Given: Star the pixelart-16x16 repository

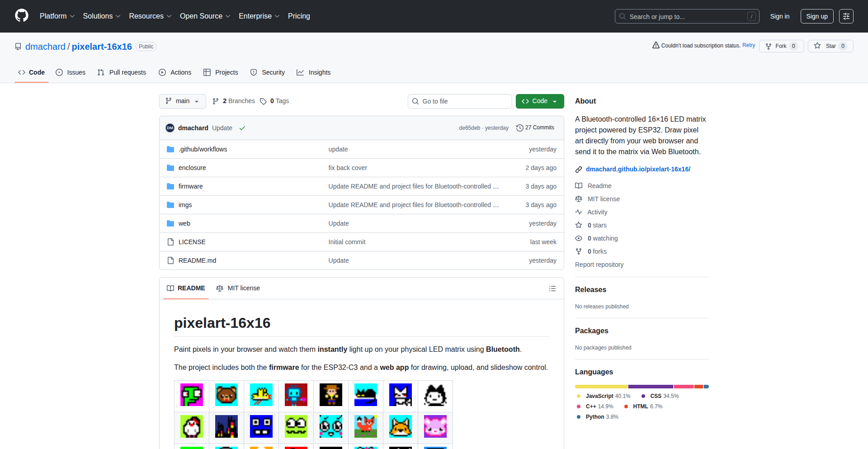Looking at the screenshot, I should pyautogui.click(x=826, y=46).
